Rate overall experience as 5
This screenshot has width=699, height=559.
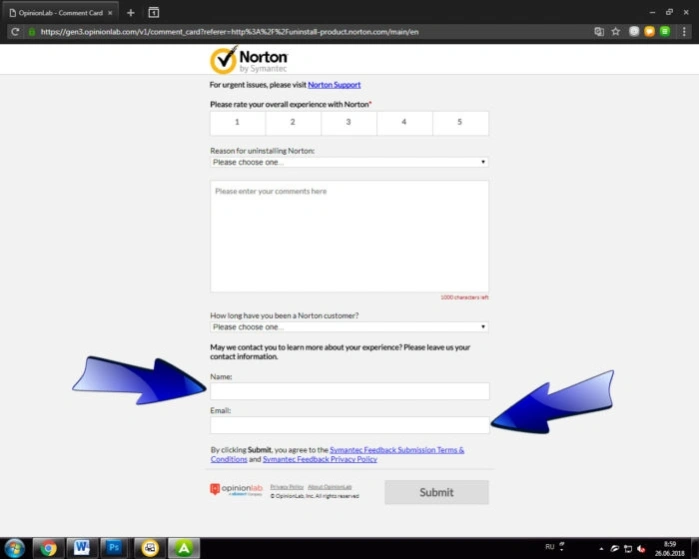click(460, 123)
